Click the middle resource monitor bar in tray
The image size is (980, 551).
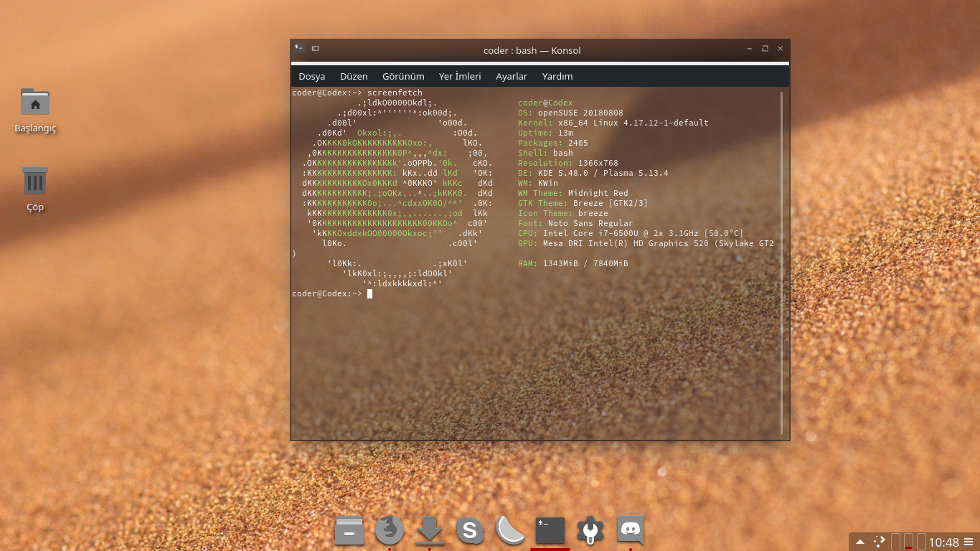(908, 542)
